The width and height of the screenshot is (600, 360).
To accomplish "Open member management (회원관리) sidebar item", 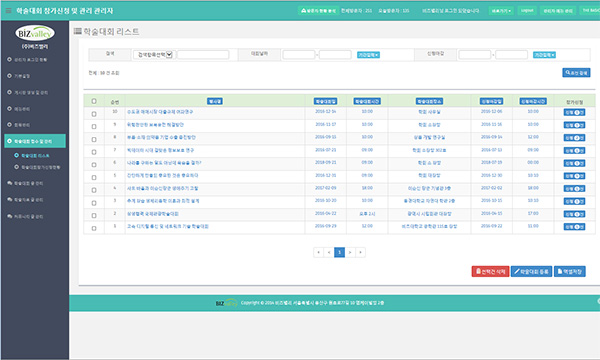I will (22, 125).
